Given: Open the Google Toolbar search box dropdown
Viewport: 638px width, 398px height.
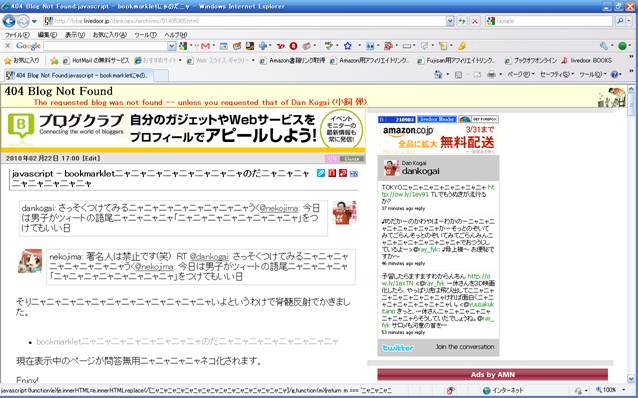Looking at the screenshot, I should pyautogui.click(x=172, y=46).
